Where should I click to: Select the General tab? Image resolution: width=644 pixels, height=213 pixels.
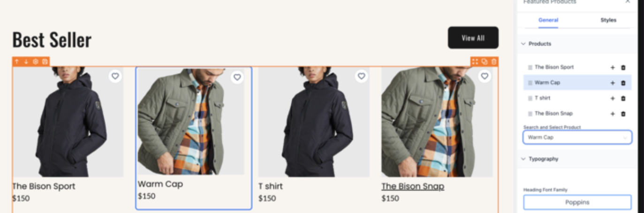[548, 20]
